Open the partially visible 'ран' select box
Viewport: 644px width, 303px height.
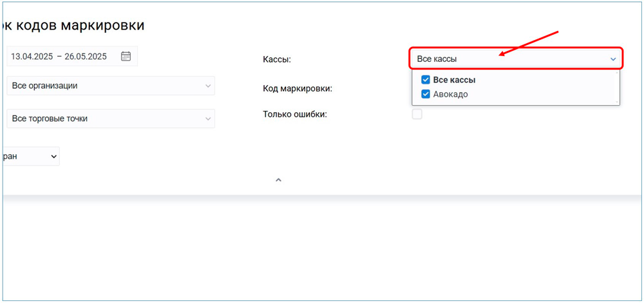pos(31,156)
